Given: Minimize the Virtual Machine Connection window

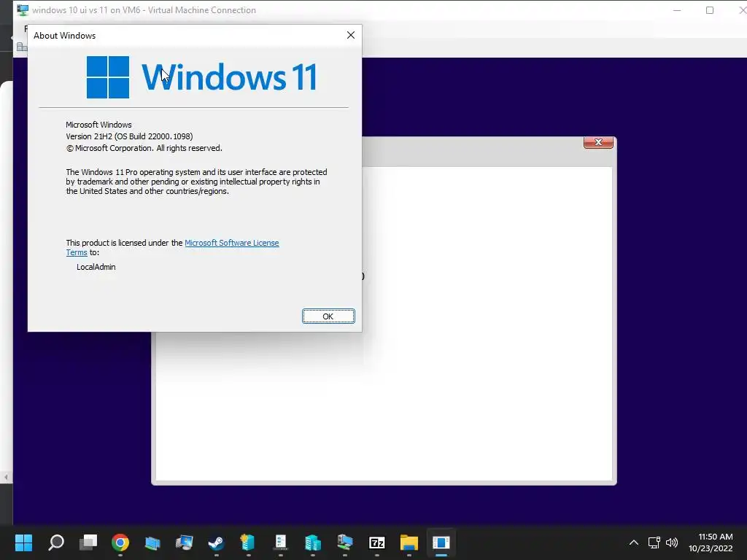Looking at the screenshot, I should point(677,10).
